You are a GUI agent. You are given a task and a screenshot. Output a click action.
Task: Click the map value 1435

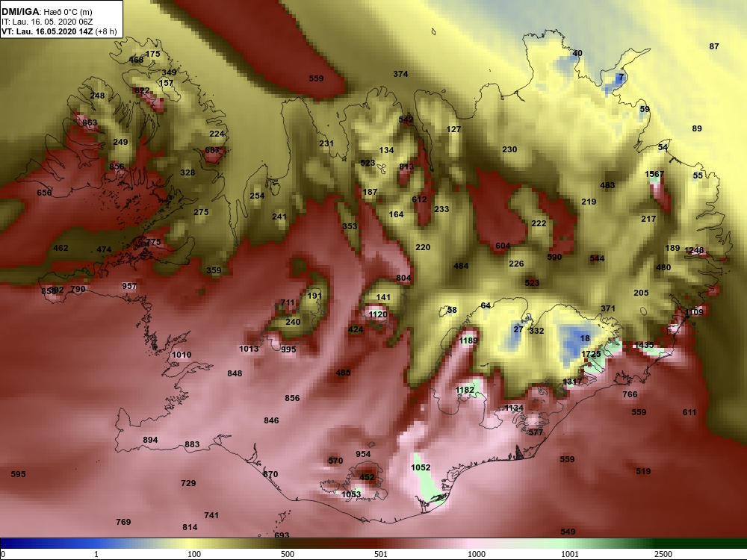[644, 345]
